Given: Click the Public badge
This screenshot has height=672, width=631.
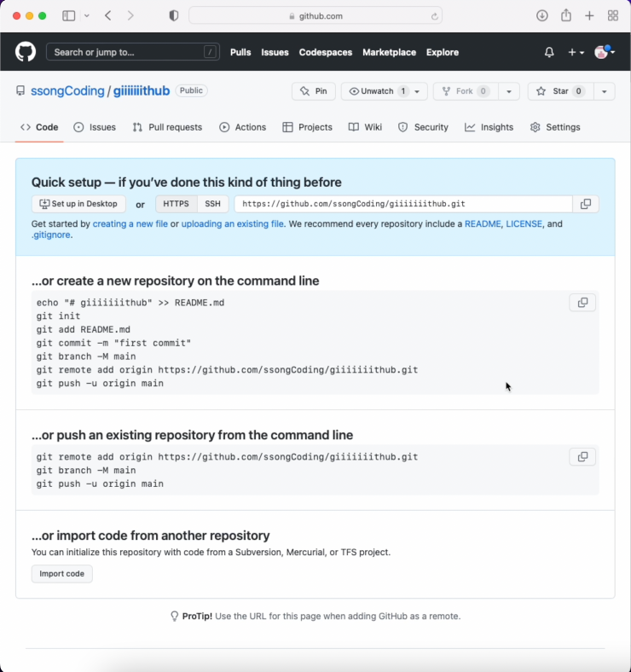Looking at the screenshot, I should [x=191, y=91].
